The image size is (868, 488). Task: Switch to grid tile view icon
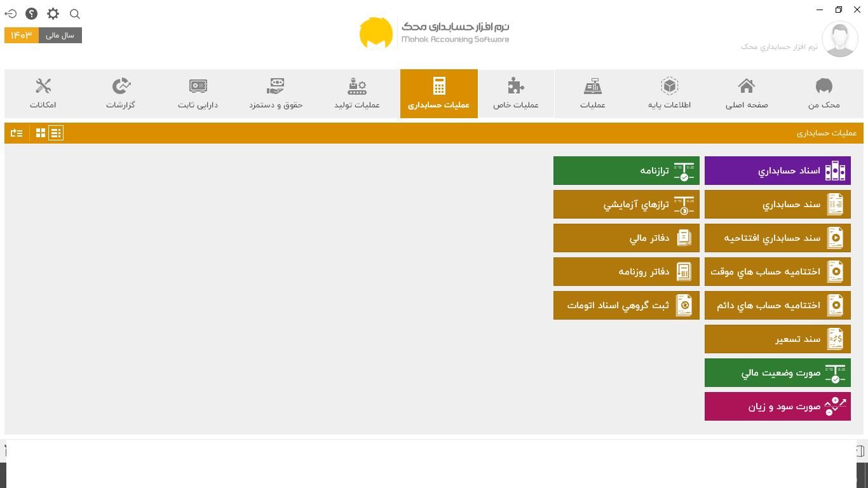pos(41,133)
